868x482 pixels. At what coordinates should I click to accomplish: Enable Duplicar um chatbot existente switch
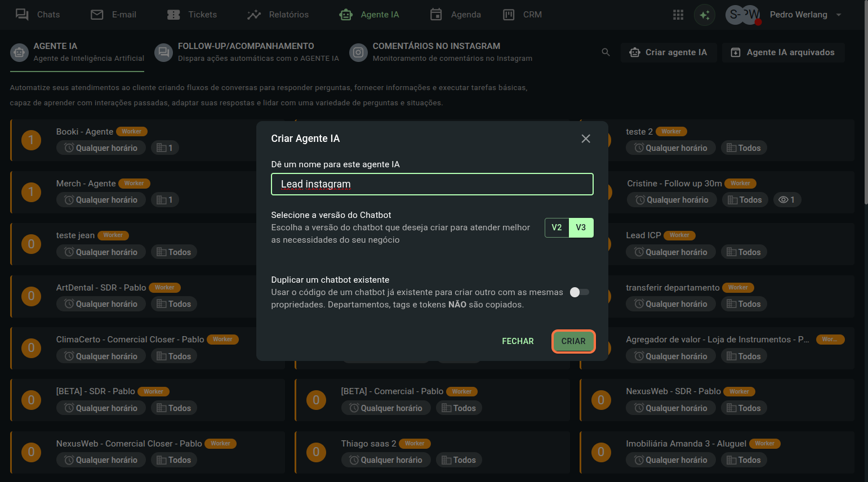click(x=579, y=292)
